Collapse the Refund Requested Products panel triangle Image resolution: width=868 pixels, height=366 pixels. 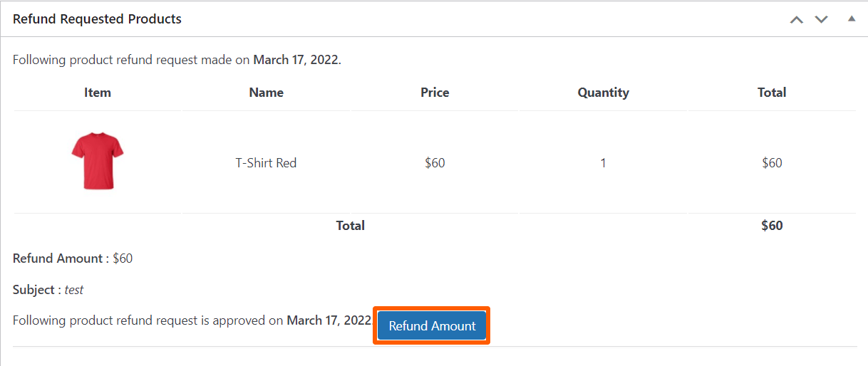851,19
